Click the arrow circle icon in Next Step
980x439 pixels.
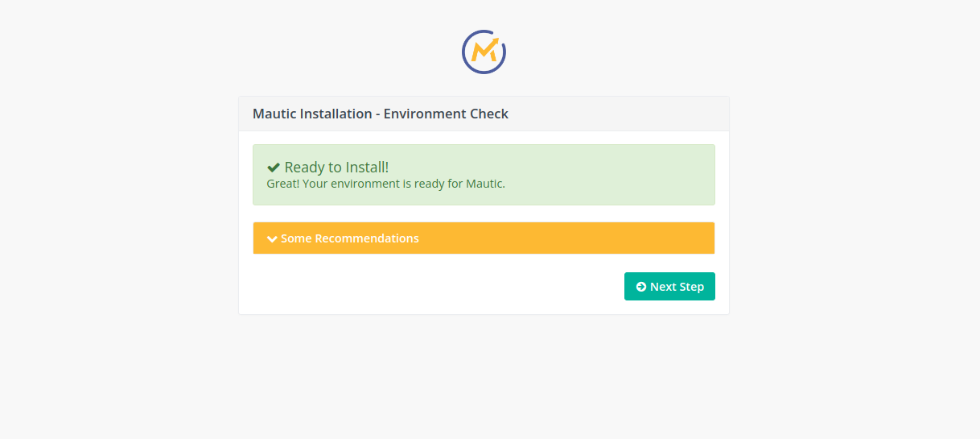[640, 287]
